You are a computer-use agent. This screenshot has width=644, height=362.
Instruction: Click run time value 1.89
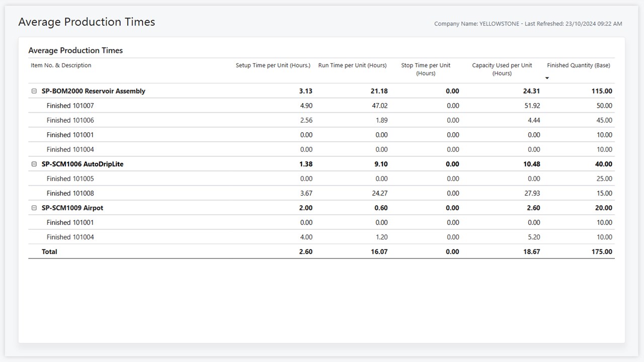(x=381, y=120)
